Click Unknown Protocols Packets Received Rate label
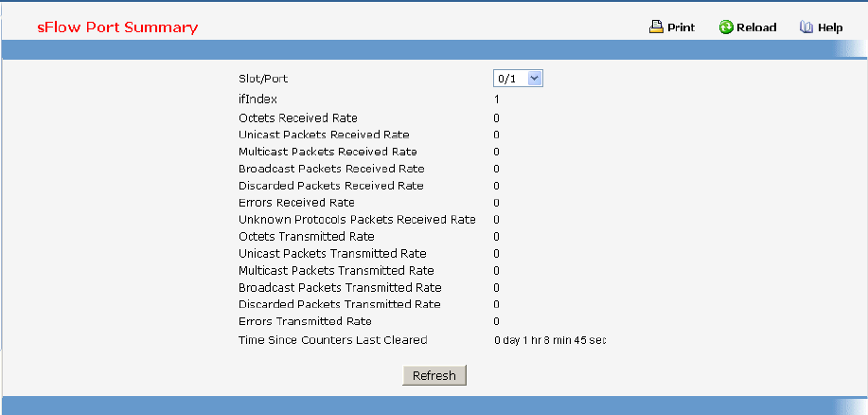 point(357,220)
